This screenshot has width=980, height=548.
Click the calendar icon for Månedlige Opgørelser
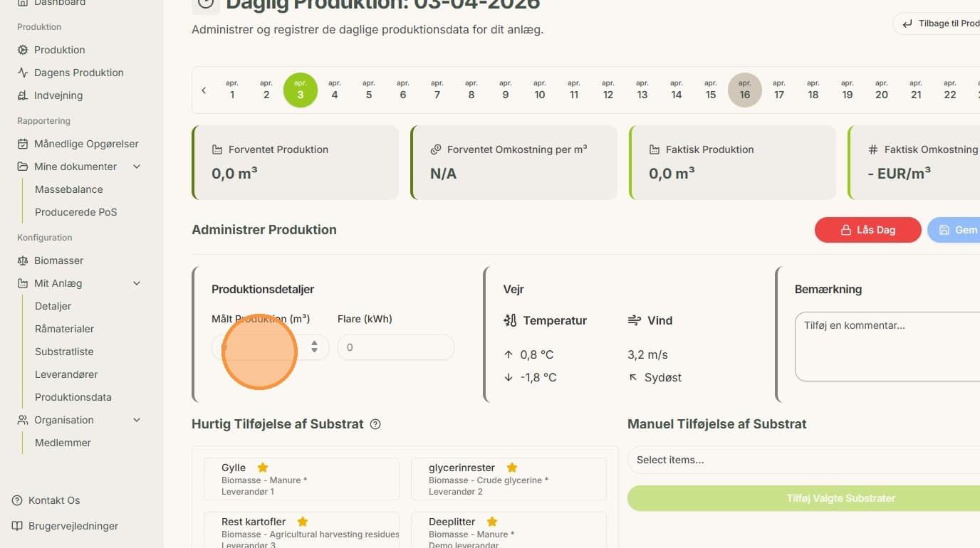[x=23, y=144]
